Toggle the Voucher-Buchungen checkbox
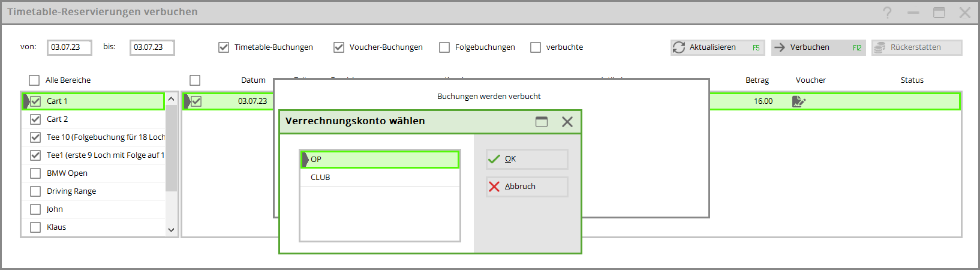The height and width of the screenshot is (270, 980). coord(339,47)
